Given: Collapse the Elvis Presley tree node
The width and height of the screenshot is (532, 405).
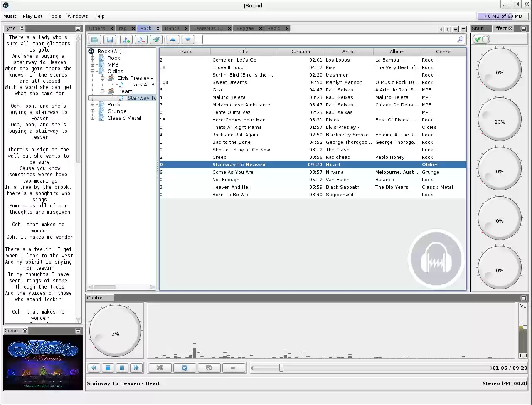Looking at the screenshot, I should pyautogui.click(x=102, y=78).
